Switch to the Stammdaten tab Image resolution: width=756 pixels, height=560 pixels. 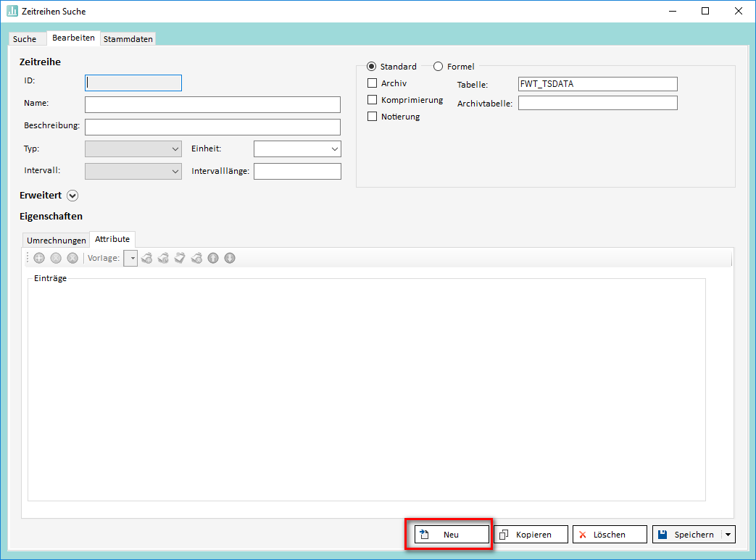coord(128,39)
